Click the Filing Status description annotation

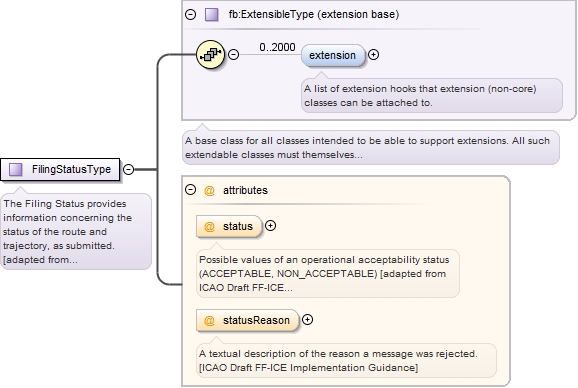pyautogui.click(x=76, y=231)
